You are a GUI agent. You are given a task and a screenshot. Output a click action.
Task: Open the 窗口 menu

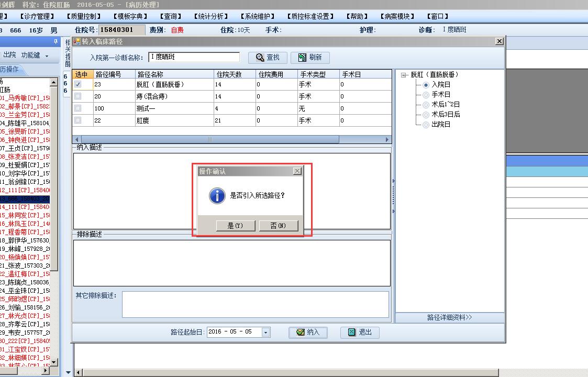[x=438, y=17]
